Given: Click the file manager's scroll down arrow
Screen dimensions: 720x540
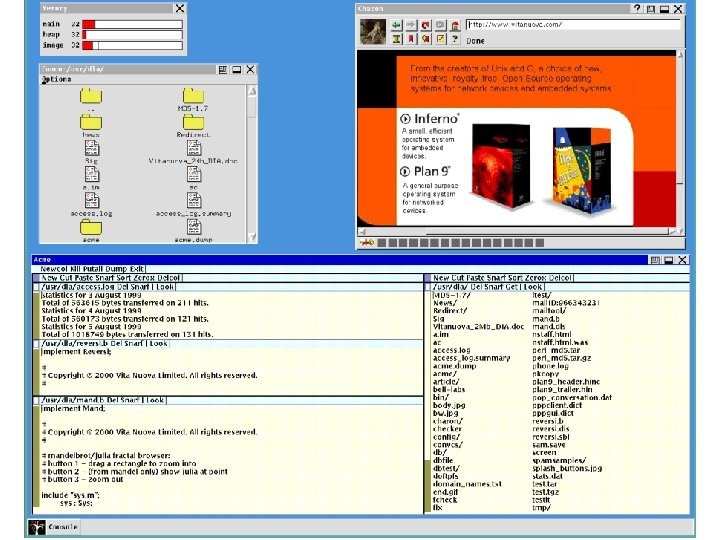Looking at the screenshot, I should tap(252, 236).
